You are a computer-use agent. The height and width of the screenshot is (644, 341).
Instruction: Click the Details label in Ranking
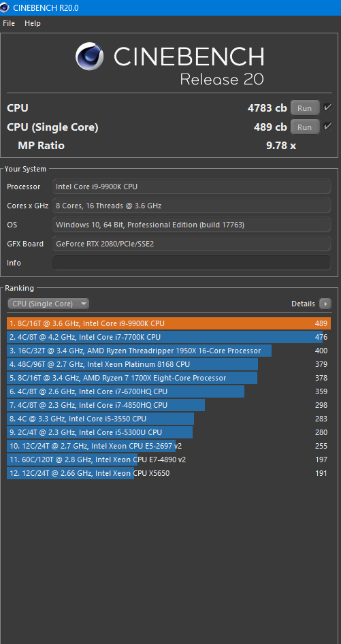coord(303,304)
